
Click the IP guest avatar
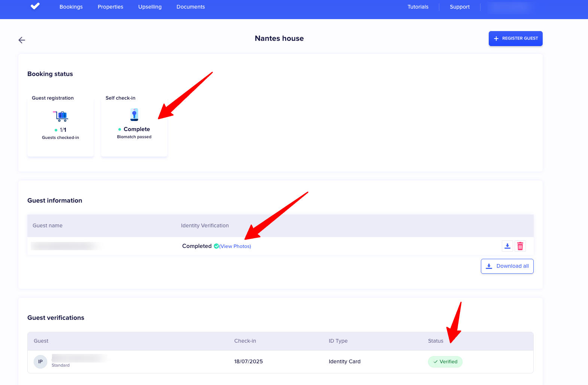click(x=40, y=362)
